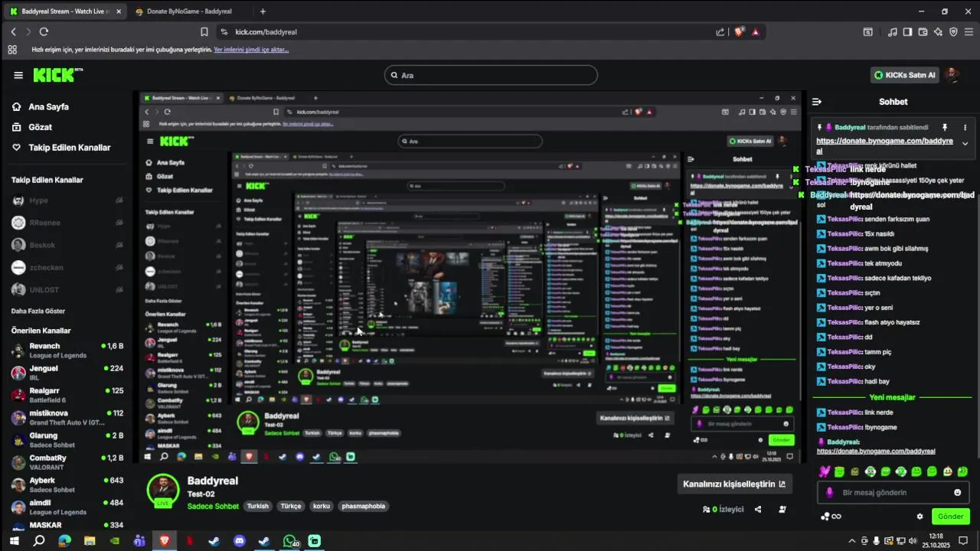Open the emoji picker in chat input

coord(957,493)
